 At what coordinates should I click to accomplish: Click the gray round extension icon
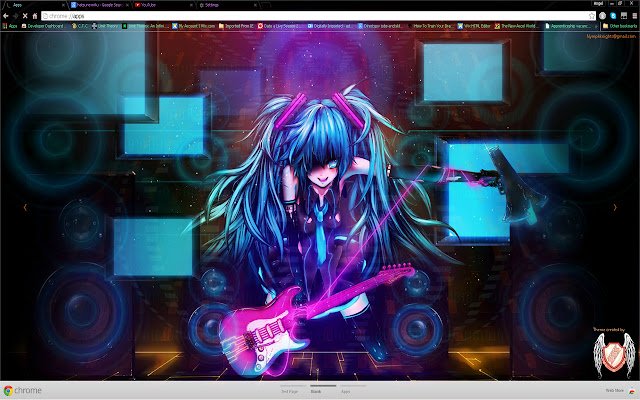coord(603,16)
